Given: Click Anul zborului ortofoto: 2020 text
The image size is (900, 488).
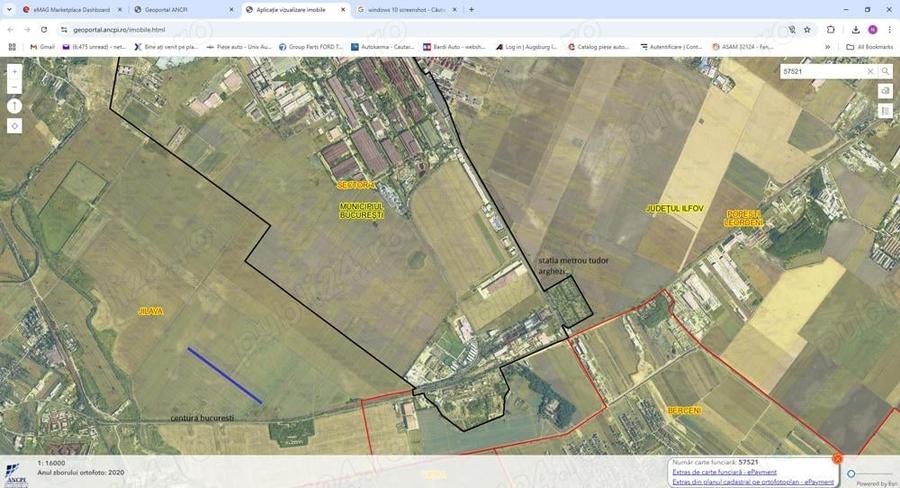Looking at the screenshot, I should click(x=80, y=472).
